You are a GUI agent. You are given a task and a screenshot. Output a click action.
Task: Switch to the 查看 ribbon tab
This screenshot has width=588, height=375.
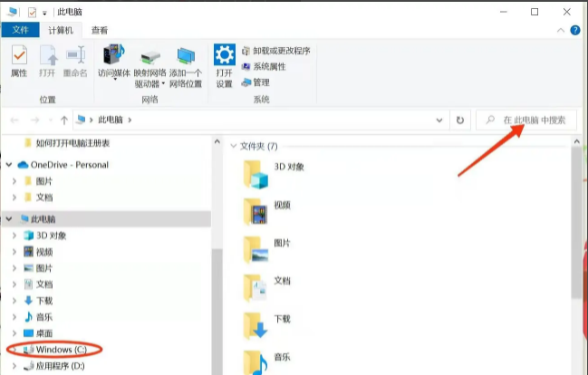(100, 30)
